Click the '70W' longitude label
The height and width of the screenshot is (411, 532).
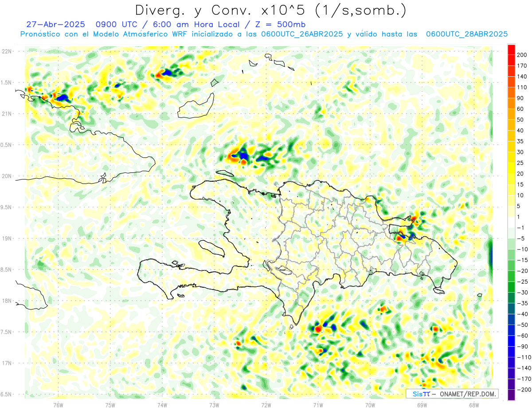(x=370, y=405)
